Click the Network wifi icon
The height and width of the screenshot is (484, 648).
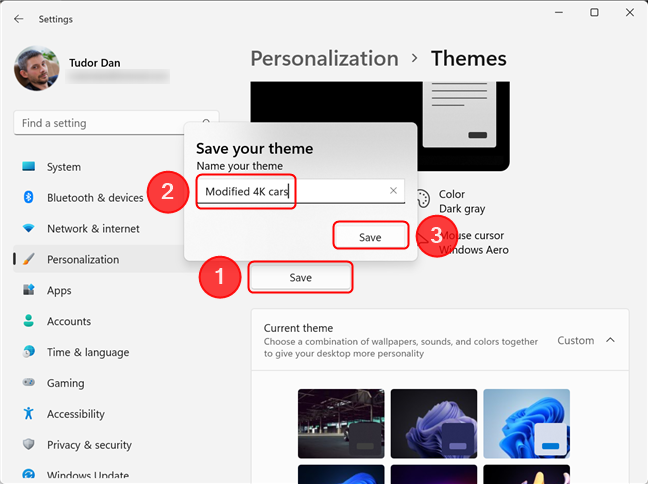[x=29, y=228]
